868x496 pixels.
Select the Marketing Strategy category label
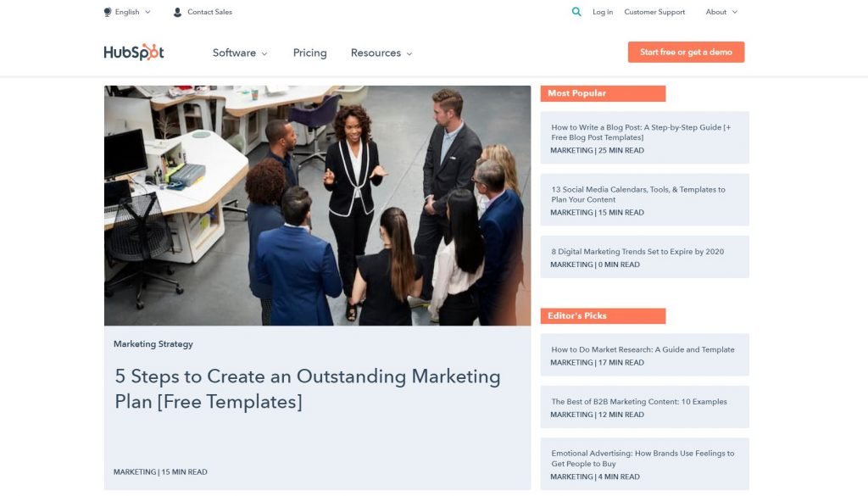[153, 344]
